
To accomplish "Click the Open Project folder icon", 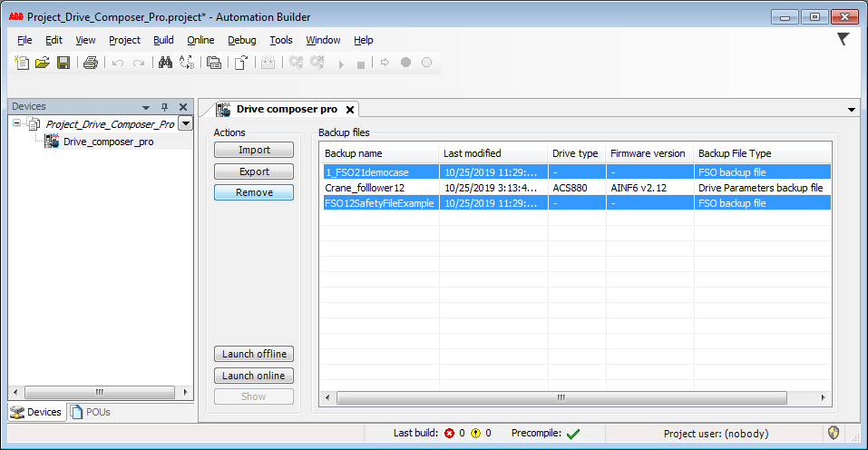I will pyautogui.click(x=43, y=63).
